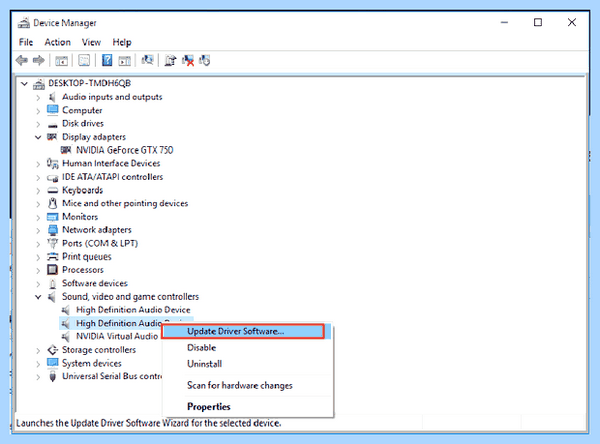
Task: Toggle the Show/Hide Action Pane toolbar icon
Action: pos(124,60)
